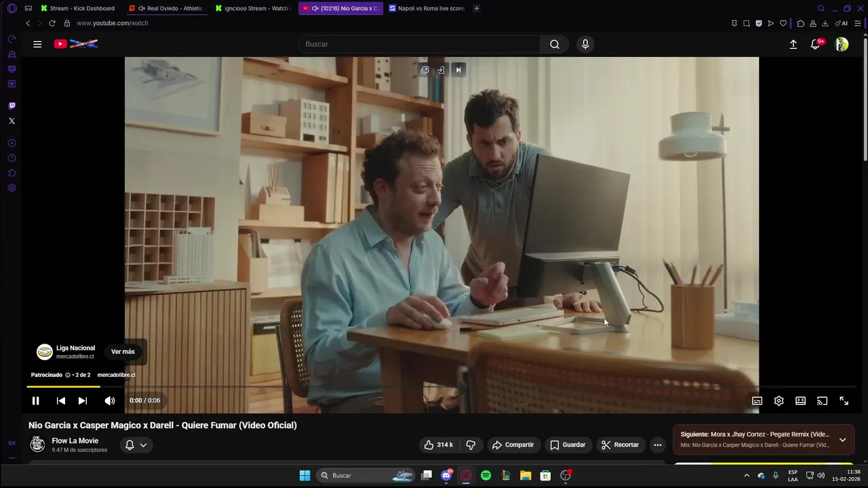Click the taskbar Buscar search box
Image resolution: width=868 pixels, height=488 pixels.
click(x=367, y=475)
